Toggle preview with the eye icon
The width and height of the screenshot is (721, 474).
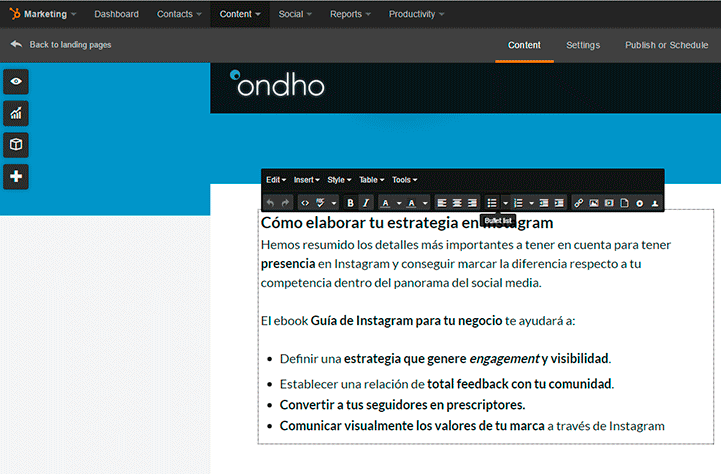click(16, 81)
